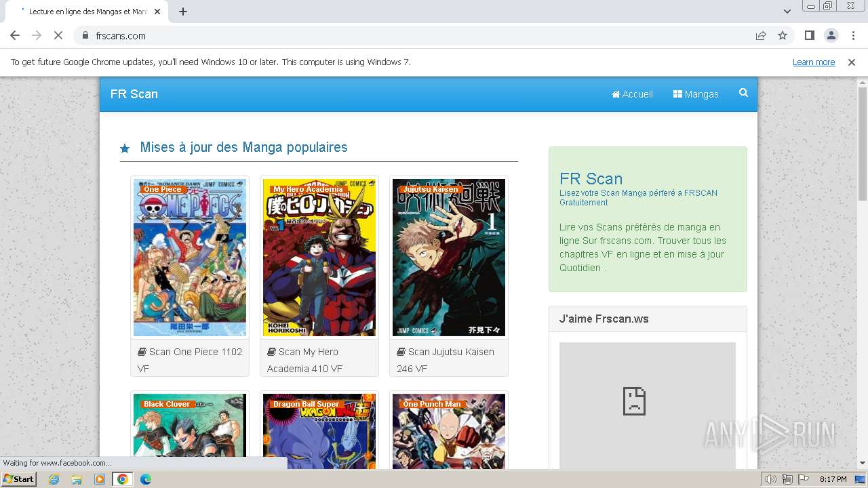Open Dragon Ball Super cover thumbnail

pyautogui.click(x=319, y=431)
